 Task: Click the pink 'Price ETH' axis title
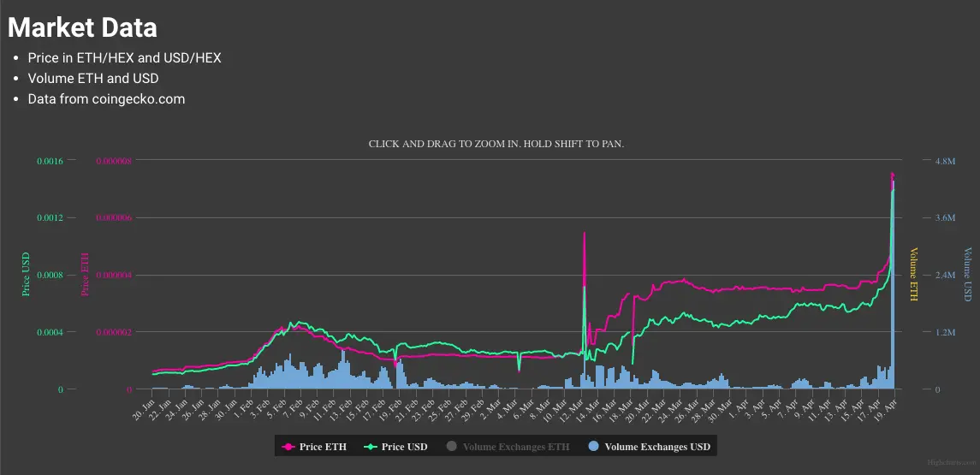pyautogui.click(x=85, y=275)
